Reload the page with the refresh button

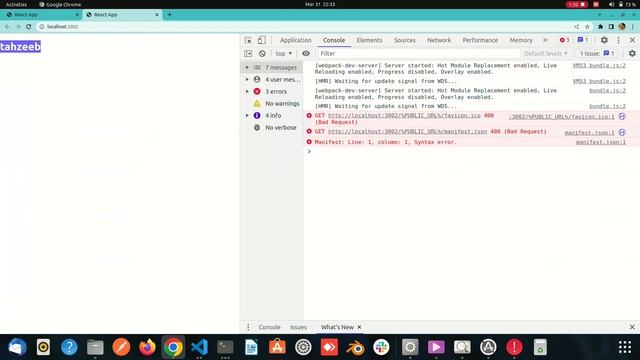29,27
